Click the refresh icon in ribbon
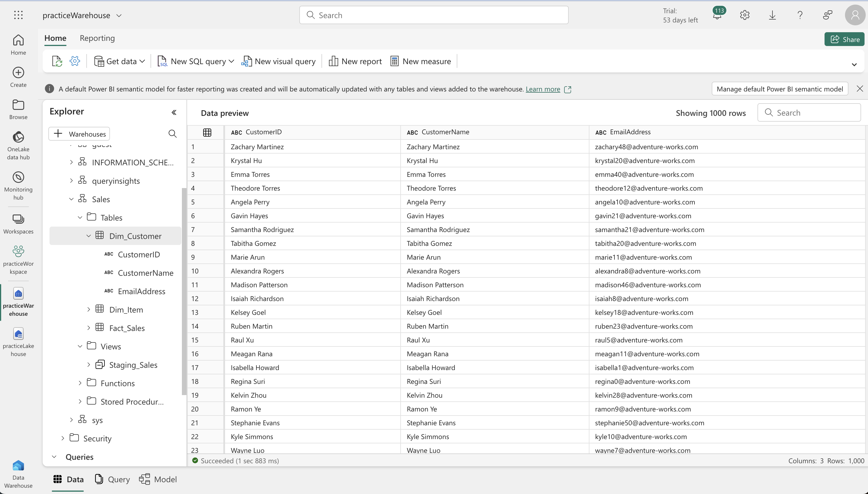 (x=57, y=61)
